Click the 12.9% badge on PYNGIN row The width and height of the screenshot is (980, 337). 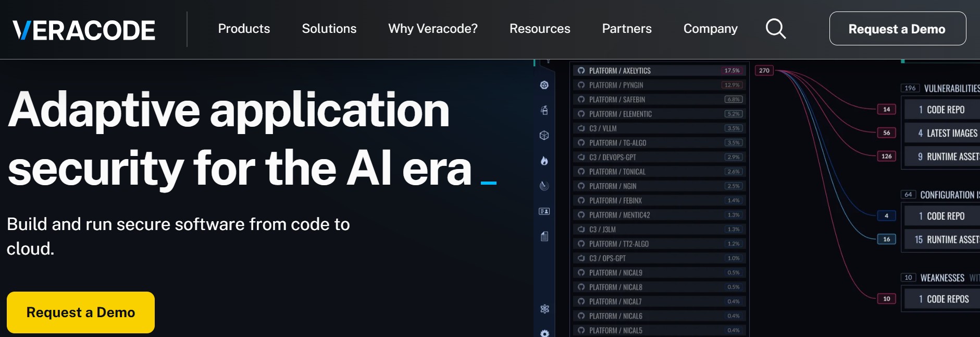point(732,85)
